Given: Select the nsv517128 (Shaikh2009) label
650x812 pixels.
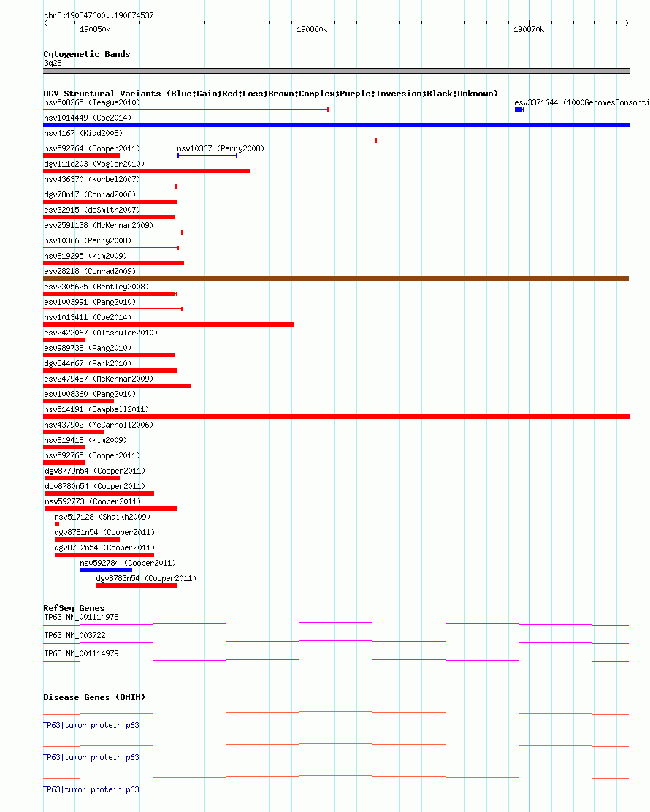Looking at the screenshot, I should coord(102,517).
